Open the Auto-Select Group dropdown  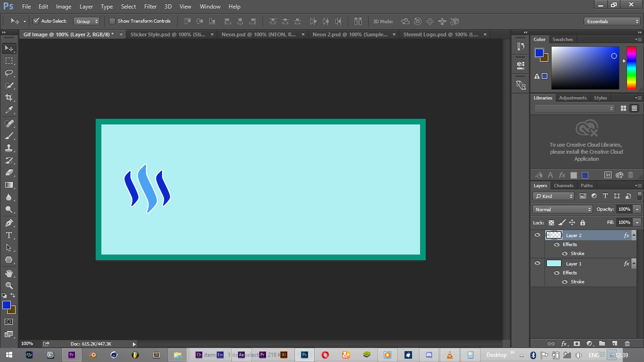point(87,21)
